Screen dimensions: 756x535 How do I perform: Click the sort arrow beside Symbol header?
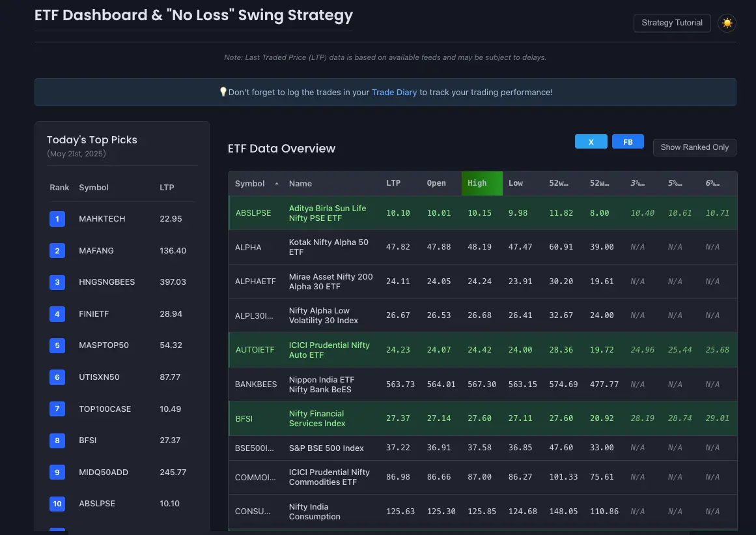point(276,184)
